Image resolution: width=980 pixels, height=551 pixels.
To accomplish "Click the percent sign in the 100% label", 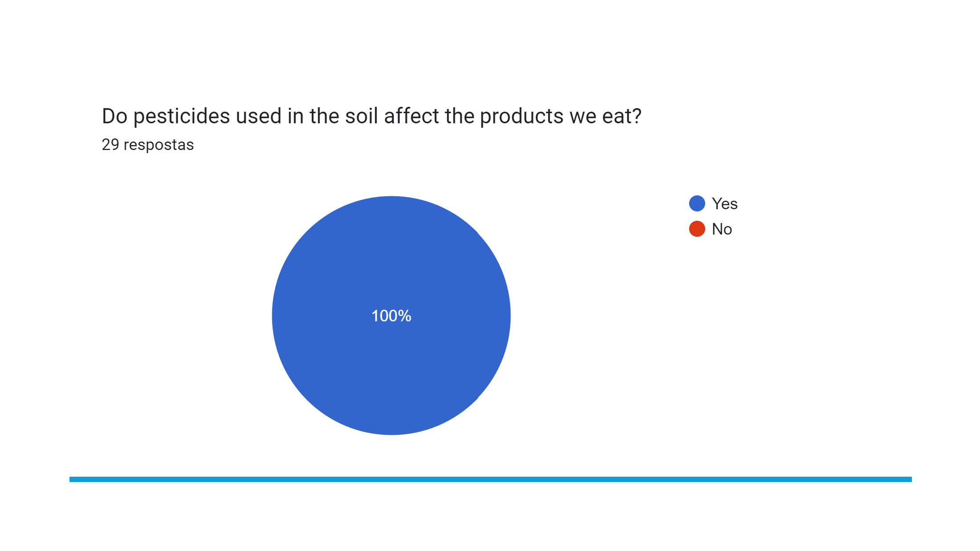I will 404,316.
